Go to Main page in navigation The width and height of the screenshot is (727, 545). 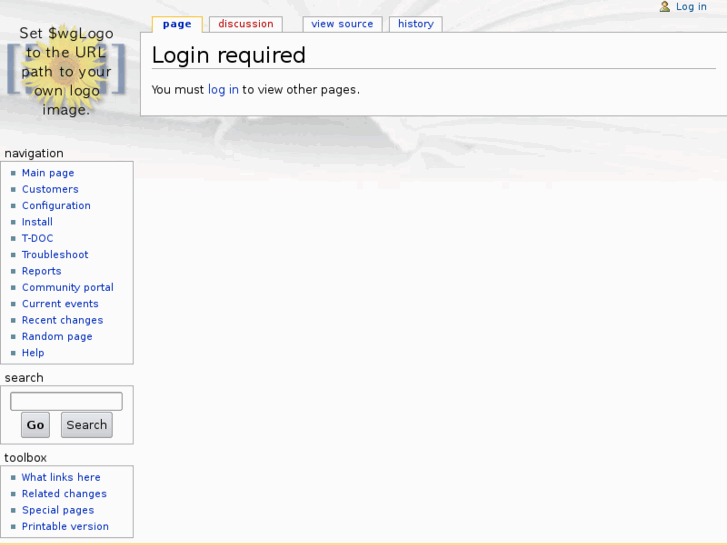pos(48,173)
